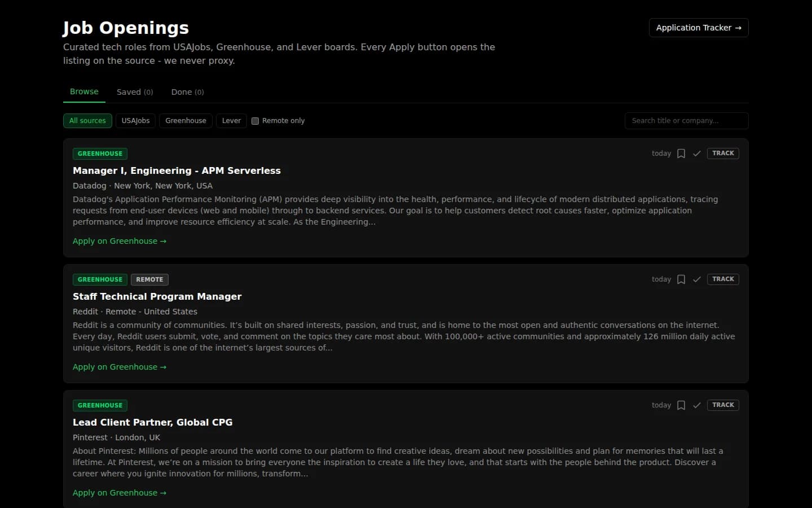Apply on Greenhouse for the Datadog role
This screenshot has height=508, width=812.
click(x=120, y=241)
